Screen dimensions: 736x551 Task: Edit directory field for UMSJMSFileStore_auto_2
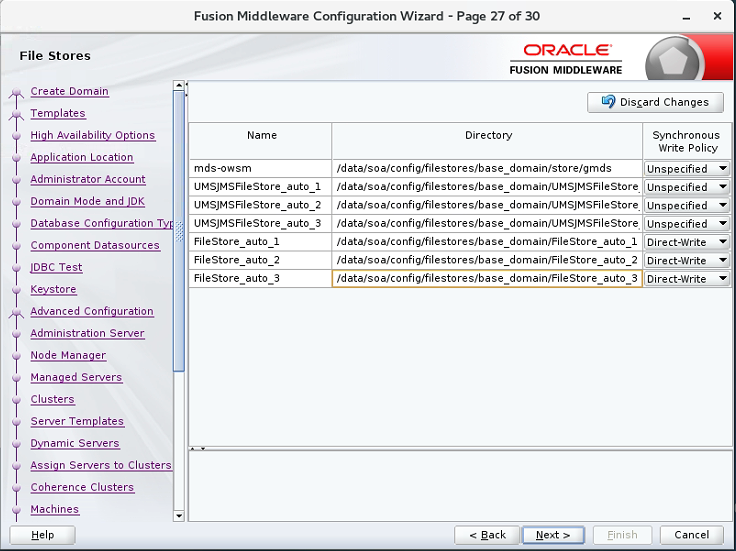487,205
